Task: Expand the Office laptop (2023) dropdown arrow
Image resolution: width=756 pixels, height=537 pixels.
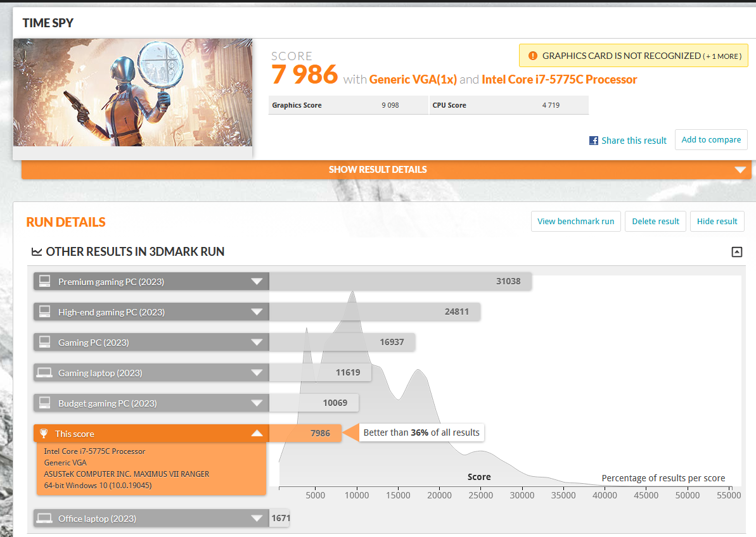Action: pos(257,519)
